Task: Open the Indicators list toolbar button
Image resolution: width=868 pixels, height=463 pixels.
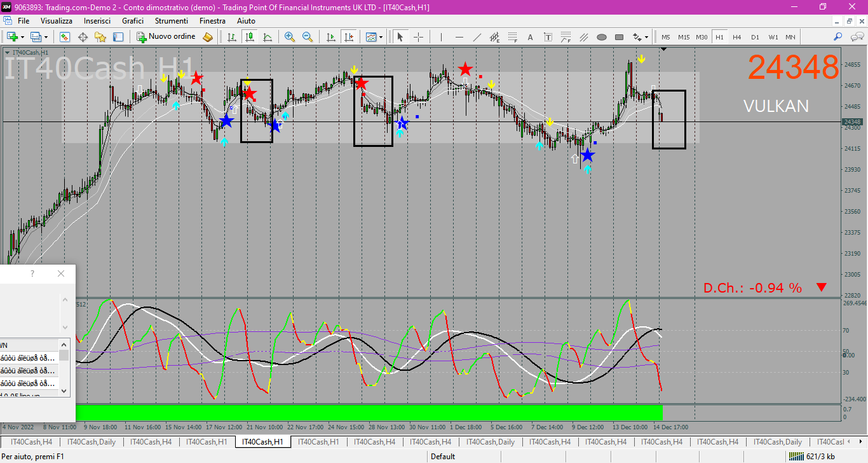Action: point(371,37)
